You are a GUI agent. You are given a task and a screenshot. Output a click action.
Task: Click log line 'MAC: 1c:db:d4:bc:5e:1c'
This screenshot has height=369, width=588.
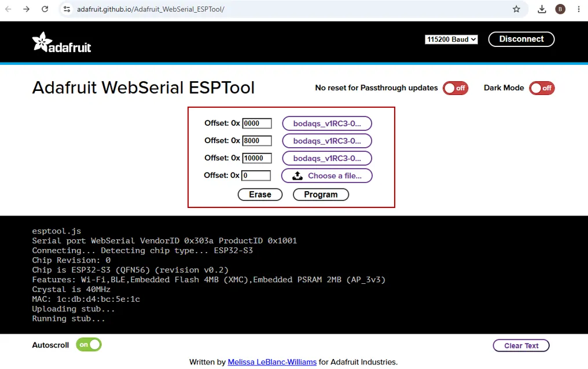click(x=86, y=299)
